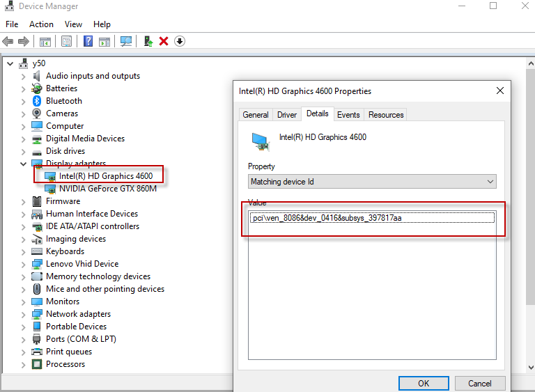Go forward with the toolbar forward arrow

(x=24, y=42)
